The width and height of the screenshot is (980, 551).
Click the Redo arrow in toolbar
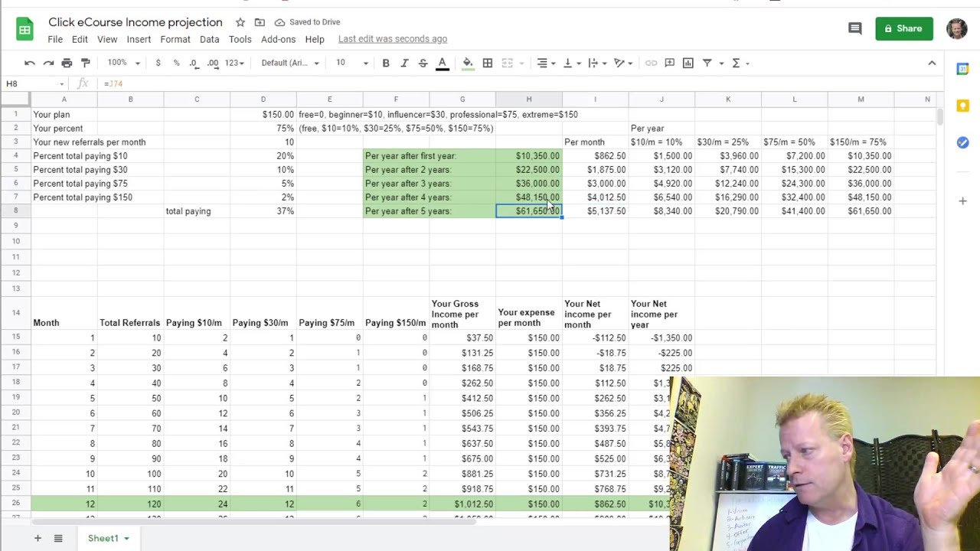[48, 63]
